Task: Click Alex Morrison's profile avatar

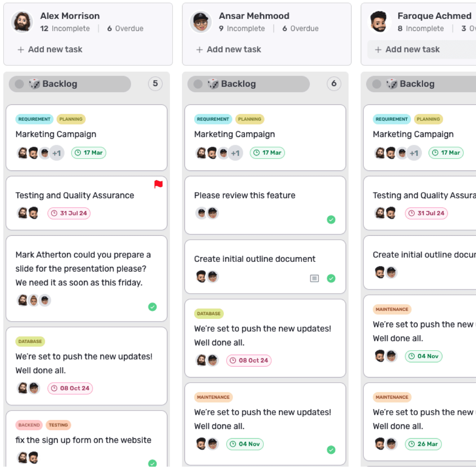Action: coord(22,22)
